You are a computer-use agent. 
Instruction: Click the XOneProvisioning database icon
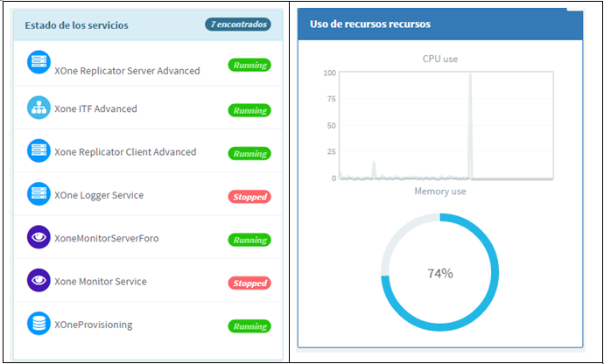point(39,323)
